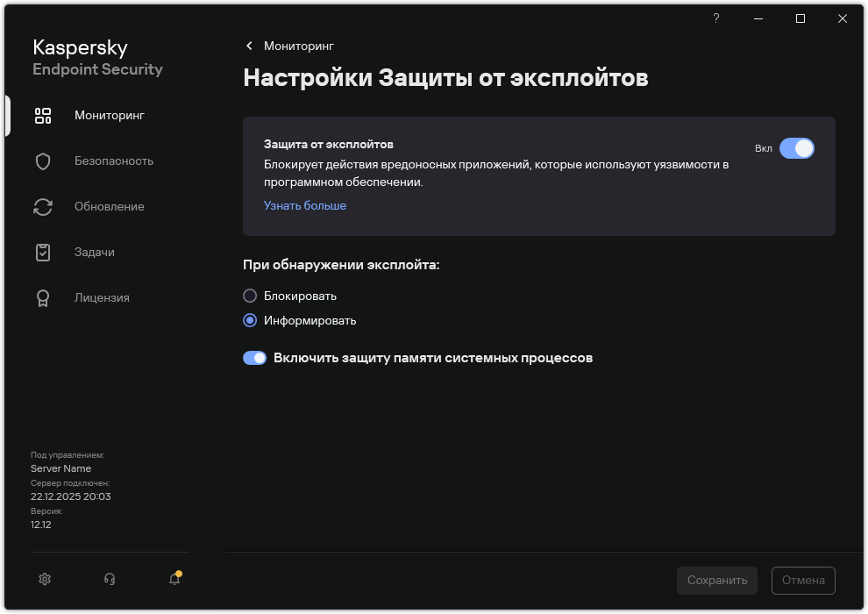This screenshot has height=614, width=868.
Task: Open the Безопасность shield icon
Action: [x=43, y=161]
